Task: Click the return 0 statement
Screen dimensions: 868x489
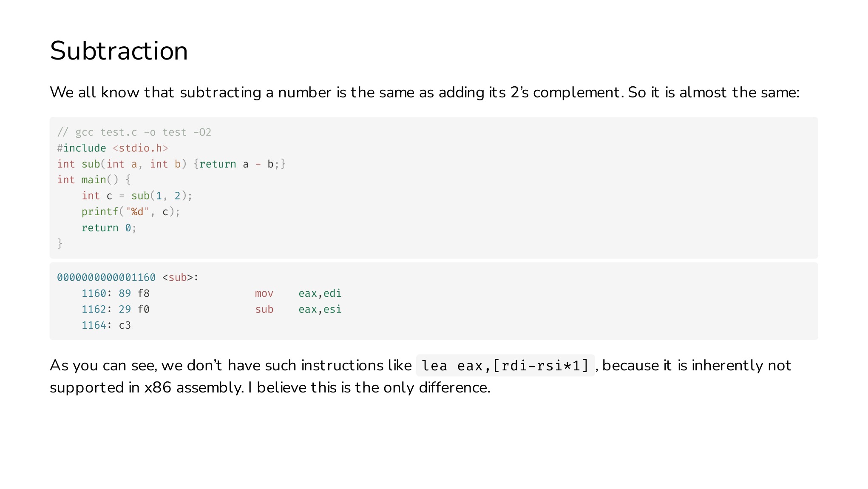Action: pyautogui.click(x=109, y=228)
